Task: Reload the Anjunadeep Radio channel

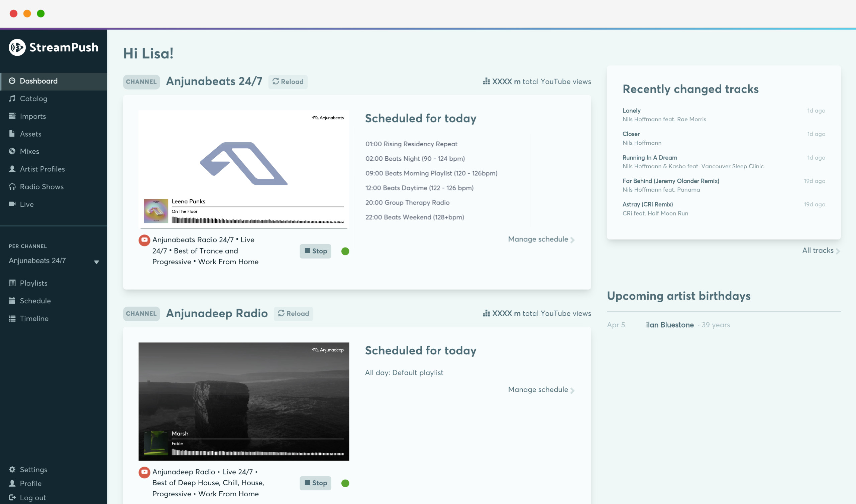Action: coord(293,314)
